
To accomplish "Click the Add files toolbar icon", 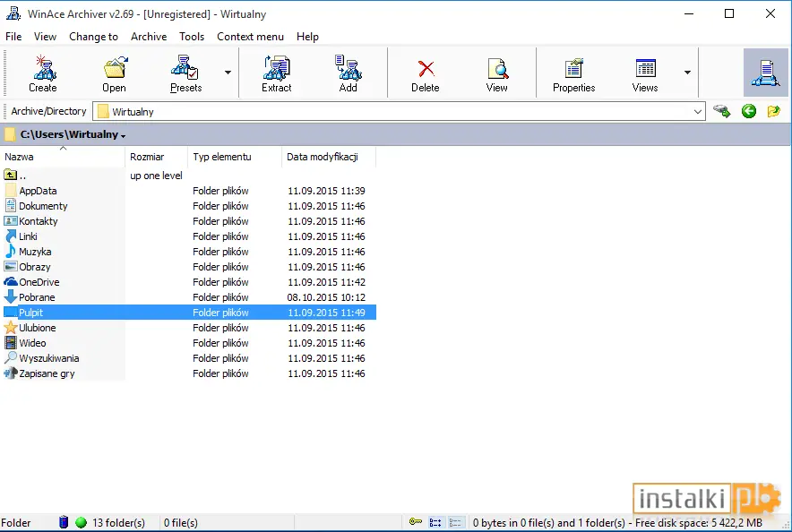I will pos(348,73).
